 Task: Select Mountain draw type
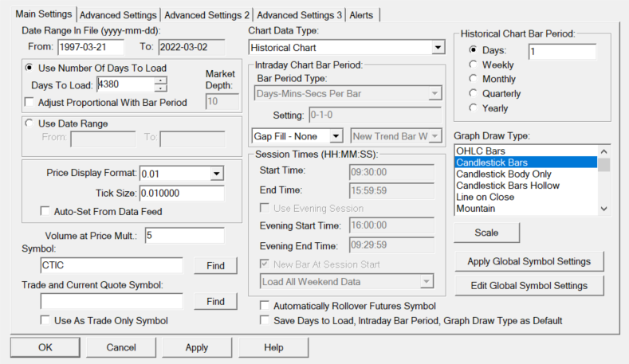point(526,209)
